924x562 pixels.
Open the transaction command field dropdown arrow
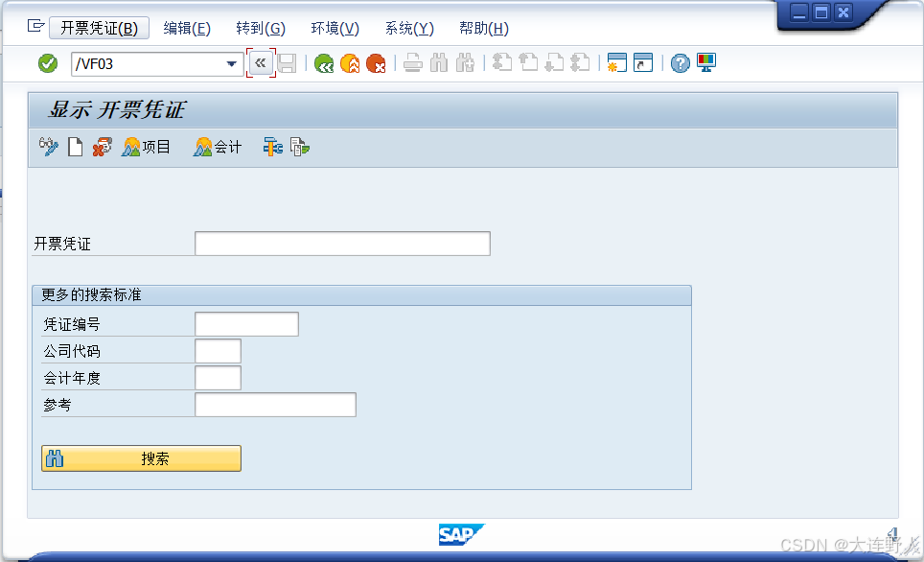click(x=232, y=63)
